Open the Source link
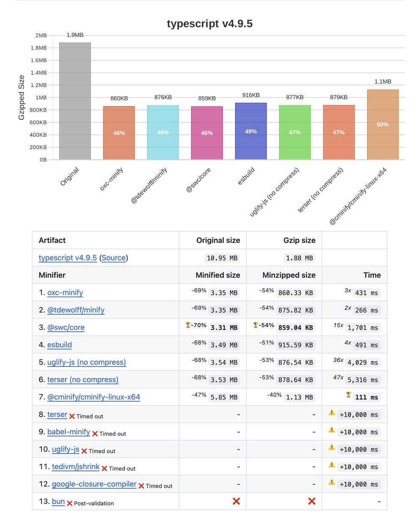Viewport: 420px width, 515px height. point(115,257)
